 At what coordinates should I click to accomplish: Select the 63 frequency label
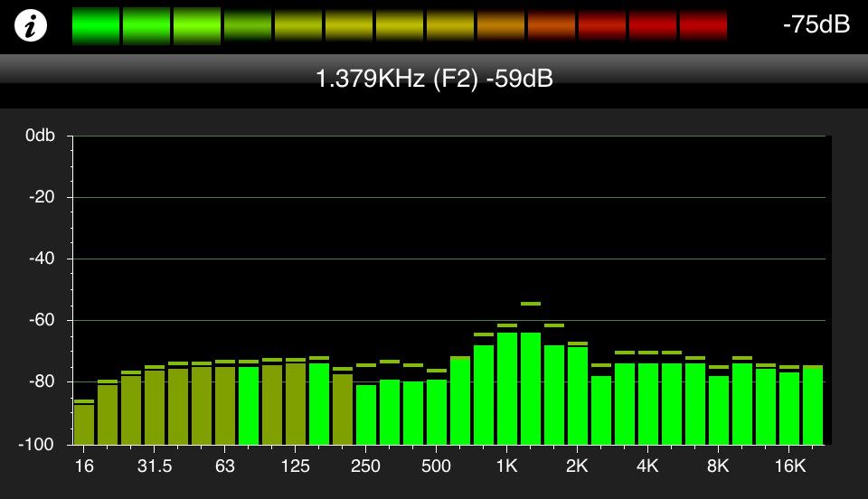coord(225,466)
